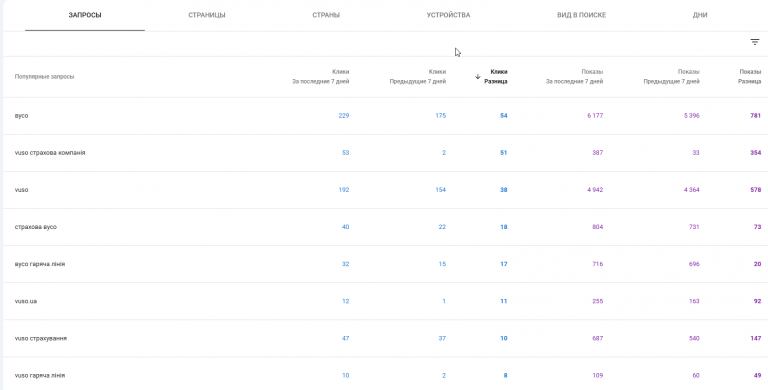The image size is (768, 390).
Task: Click previous clicks value 154
Action: click(x=441, y=190)
